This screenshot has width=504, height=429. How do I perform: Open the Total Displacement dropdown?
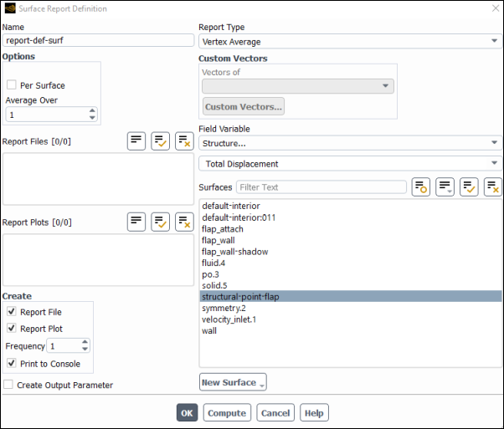click(350, 163)
